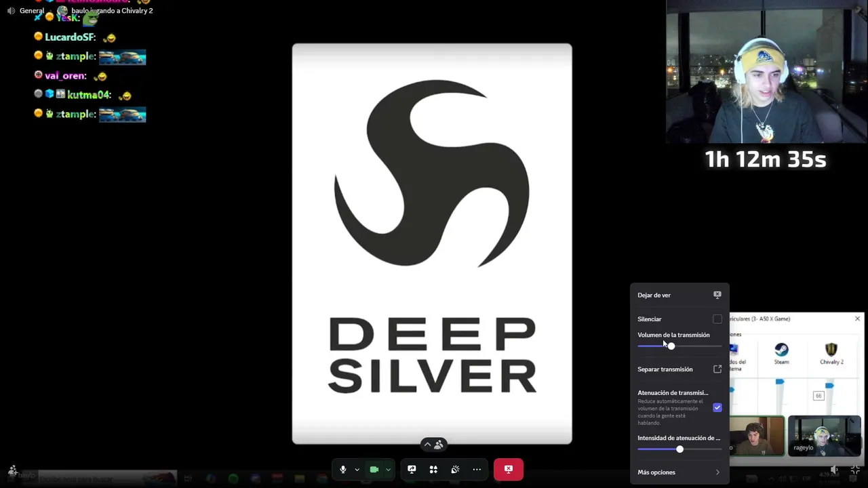Image resolution: width=868 pixels, height=488 pixels.
Task: Click the stream volume speaker icon
Action: (x=835, y=470)
